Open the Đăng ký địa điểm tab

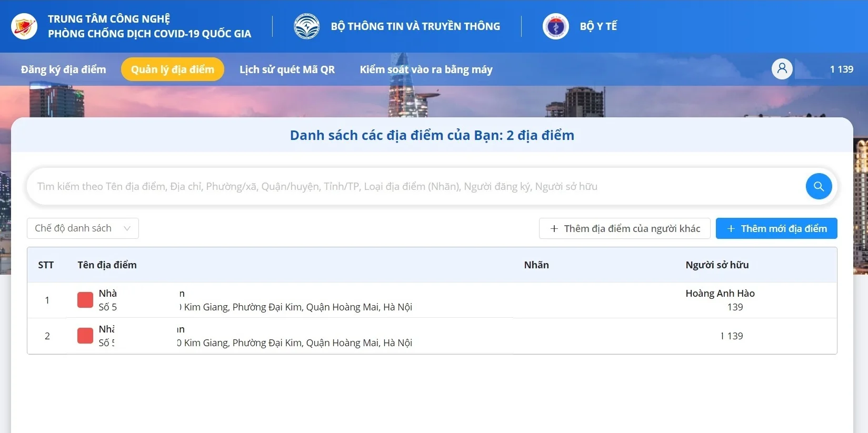[x=64, y=69]
